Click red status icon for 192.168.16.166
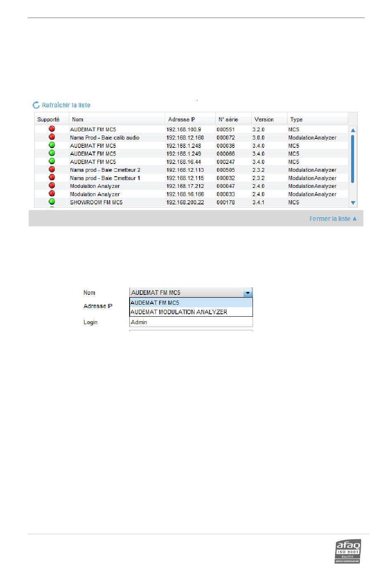 click(52, 193)
